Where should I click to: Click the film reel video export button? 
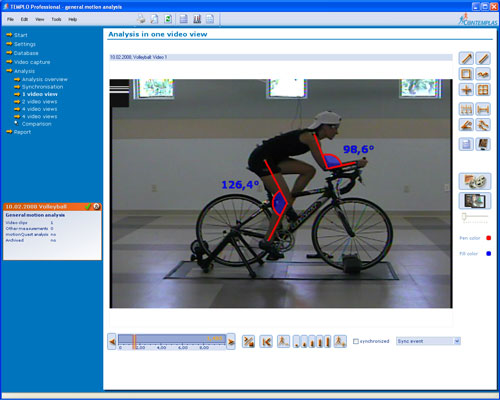[475, 181]
